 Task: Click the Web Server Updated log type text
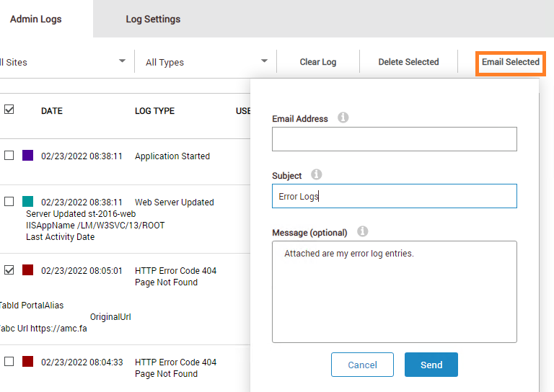point(174,202)
